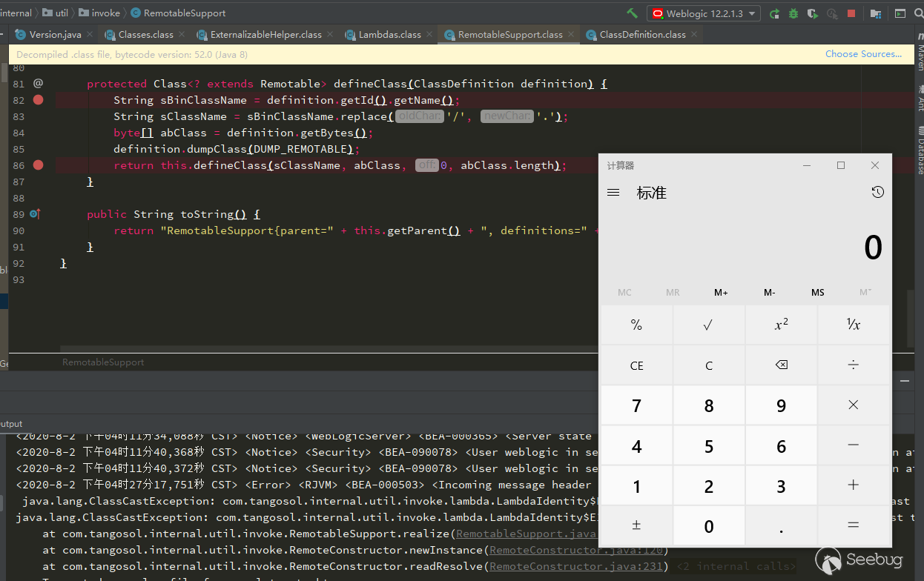
Task: Toggle the breakpoint on line 86
Action: [39, 165]
